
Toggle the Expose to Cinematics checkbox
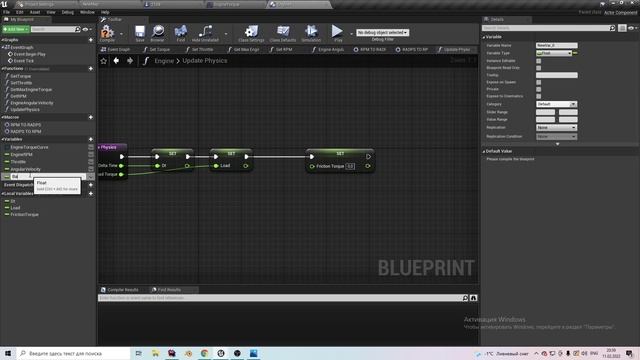(x=539, y=96)
